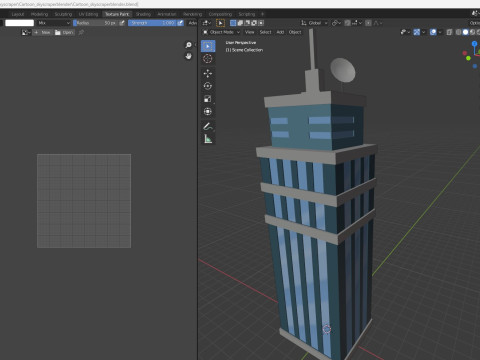Click the pan hand icon in image editor
This screenshot has width=480, height=360.
tap(188, 56)
